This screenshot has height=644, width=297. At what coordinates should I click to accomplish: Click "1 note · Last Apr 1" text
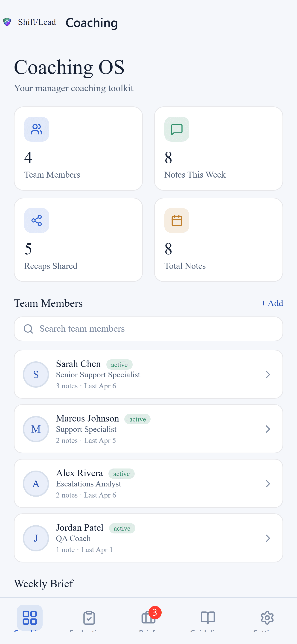[84, 550]
